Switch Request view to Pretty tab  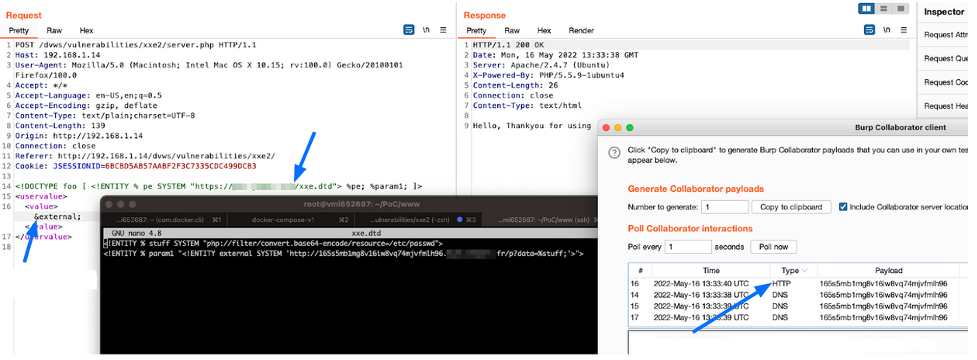click(x=19, y=31)
